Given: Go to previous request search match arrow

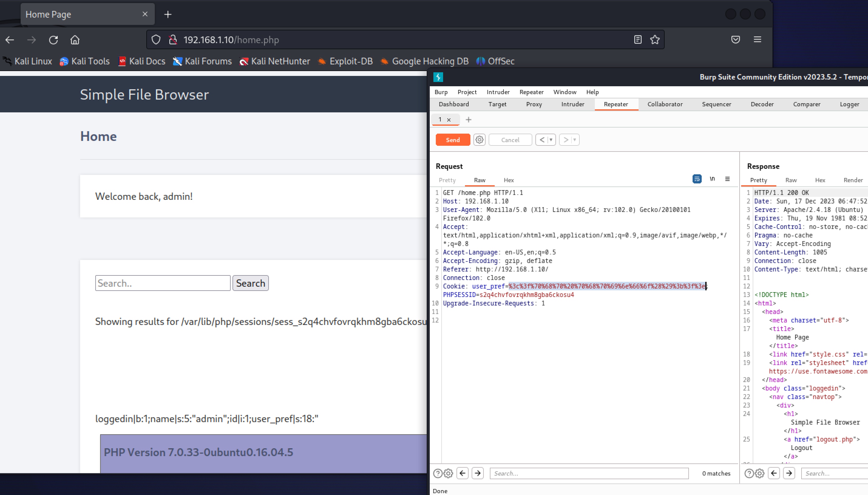Looking at the screenshot, I should click(462, 473).
